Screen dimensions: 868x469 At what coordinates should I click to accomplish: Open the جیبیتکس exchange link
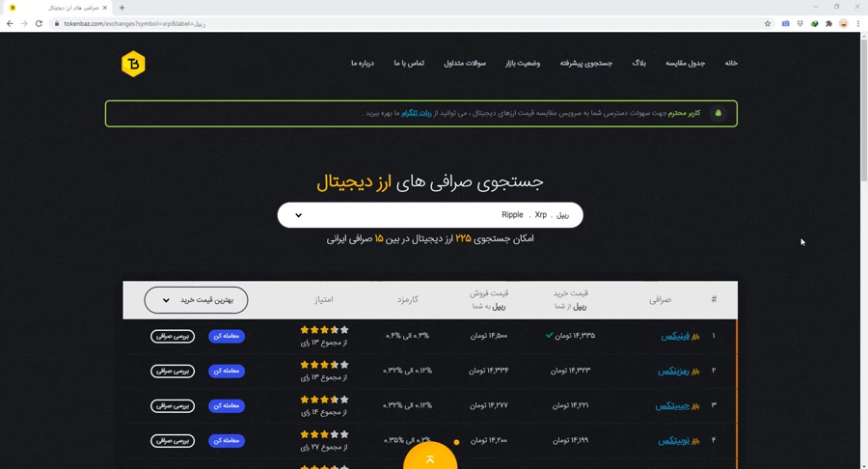click(672, 406)
